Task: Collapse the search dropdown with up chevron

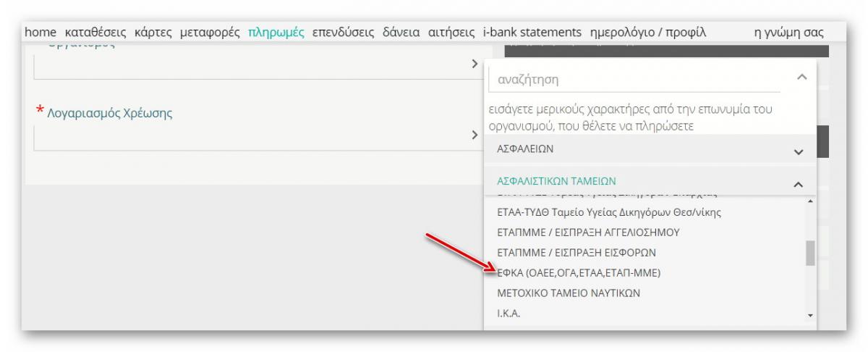Action: coord(800,77)
